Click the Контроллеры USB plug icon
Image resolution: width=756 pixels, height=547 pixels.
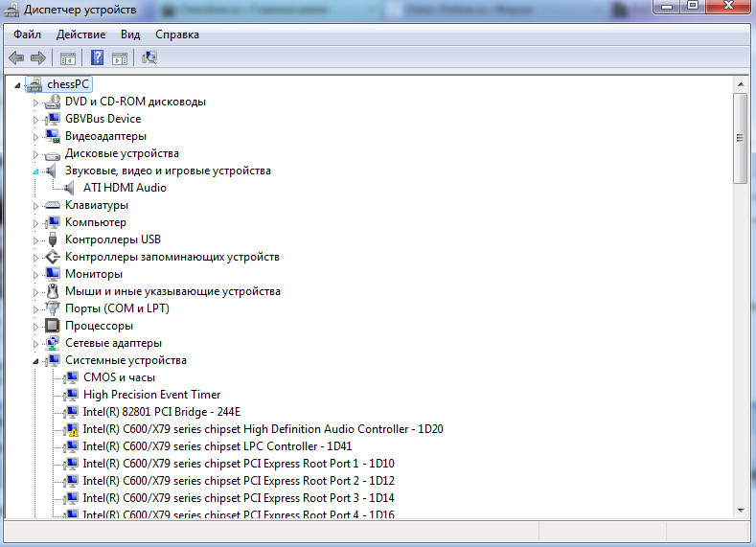point(53,239)
